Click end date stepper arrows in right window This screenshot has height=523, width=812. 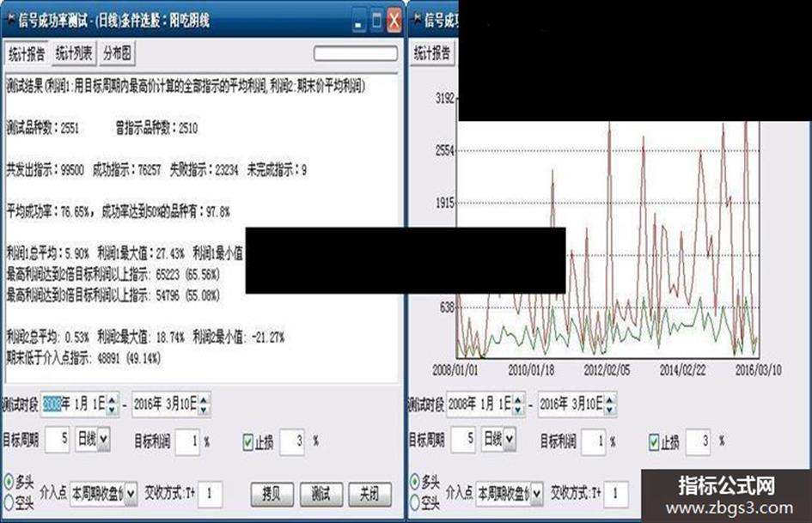pos(610,404)
